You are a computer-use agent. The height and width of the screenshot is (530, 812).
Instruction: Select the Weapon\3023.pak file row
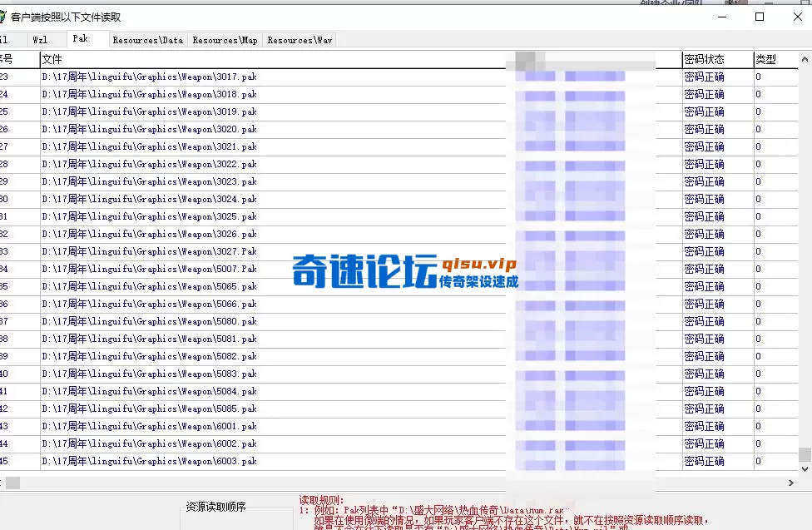[399, 182]
